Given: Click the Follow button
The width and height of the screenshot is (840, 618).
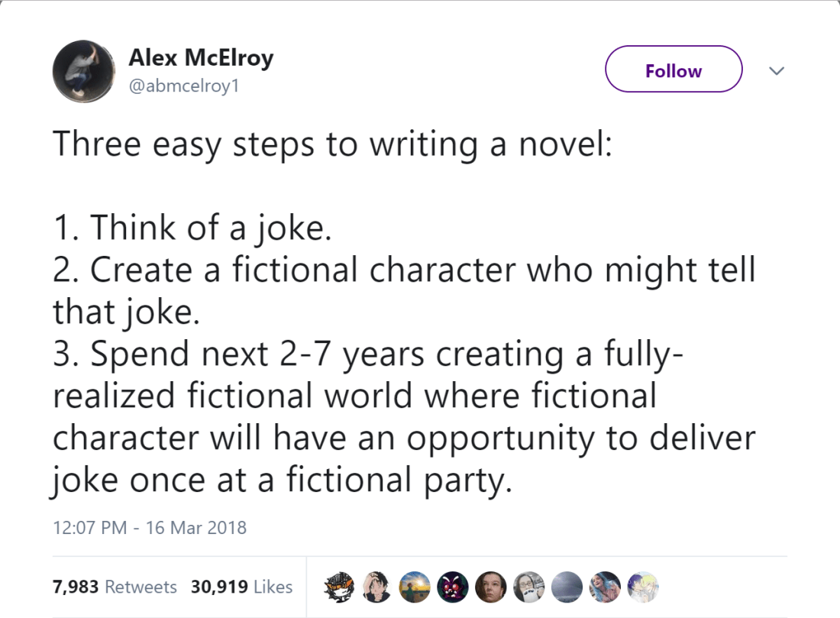Looking at the screenshot, I should coord(673,70).
